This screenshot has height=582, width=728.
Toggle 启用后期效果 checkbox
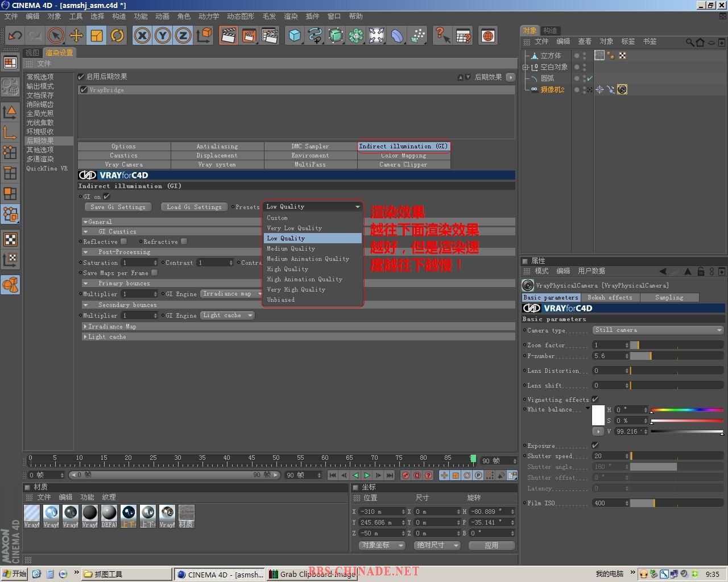click(x=81, y=77)
